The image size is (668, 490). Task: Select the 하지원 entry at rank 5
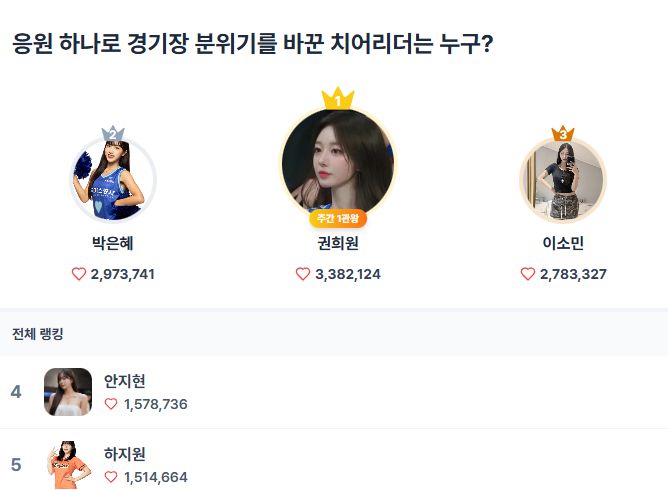125,454
